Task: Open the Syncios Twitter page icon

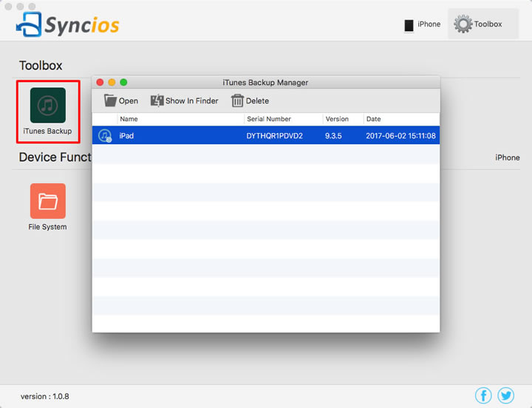Action: coord(505,395)
